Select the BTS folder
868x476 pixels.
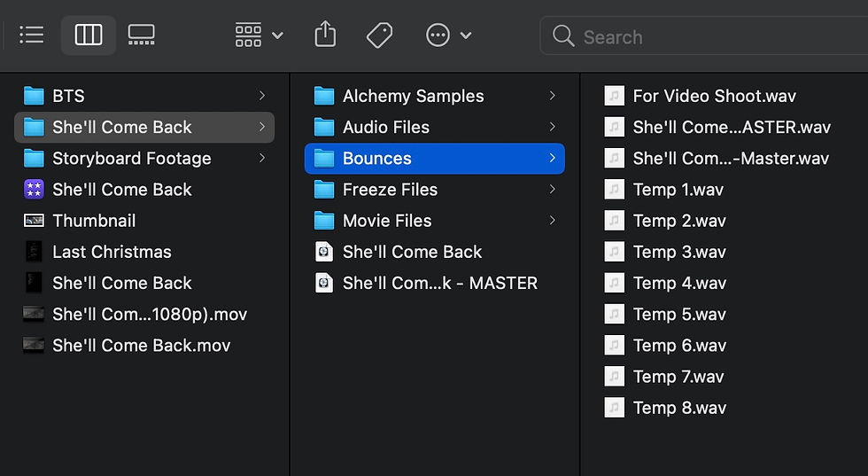[x=143, y=96]
